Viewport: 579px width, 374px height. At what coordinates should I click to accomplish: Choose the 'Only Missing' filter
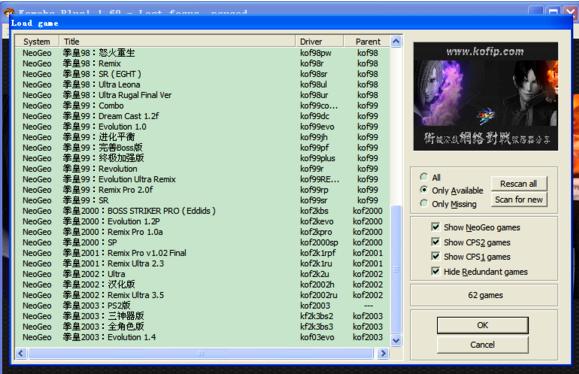(x=424, y=203)
